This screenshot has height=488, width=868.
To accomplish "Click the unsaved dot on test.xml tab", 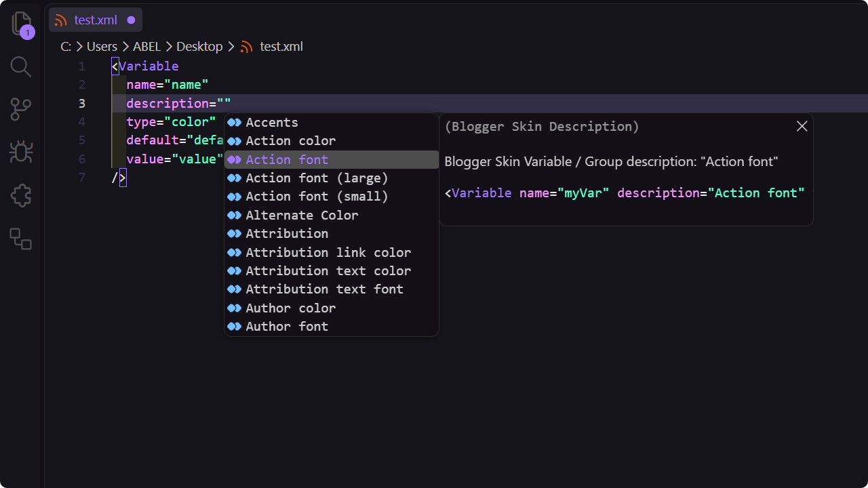I will [131, 20].
